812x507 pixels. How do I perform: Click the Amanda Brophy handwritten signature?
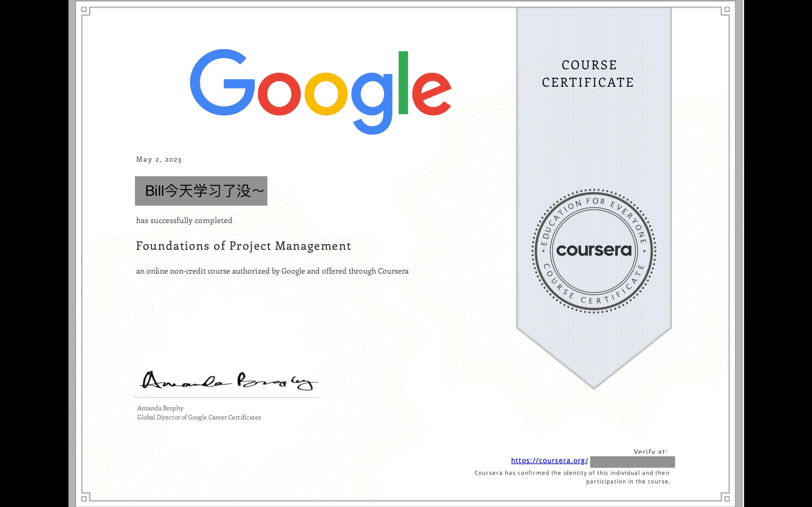click(228, 381)
